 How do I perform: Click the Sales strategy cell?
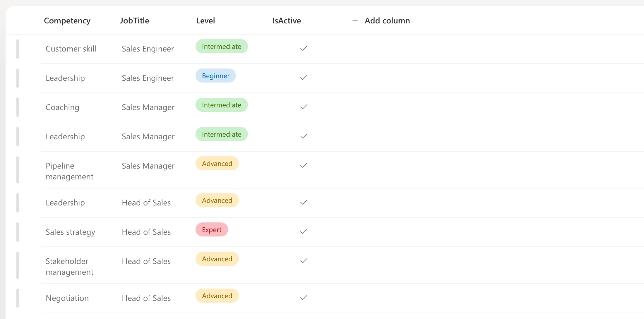coord(71,232)
